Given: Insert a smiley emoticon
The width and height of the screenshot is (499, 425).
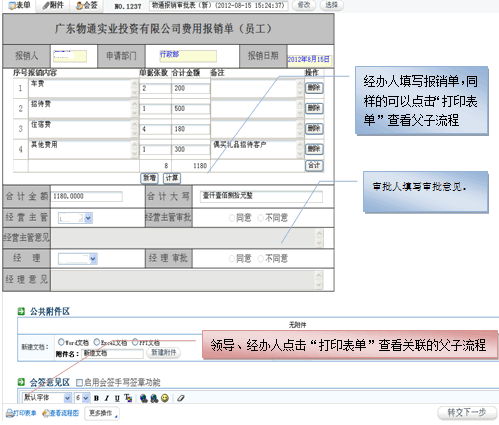Looking at the screenshot, I should (x=165, y=398).
